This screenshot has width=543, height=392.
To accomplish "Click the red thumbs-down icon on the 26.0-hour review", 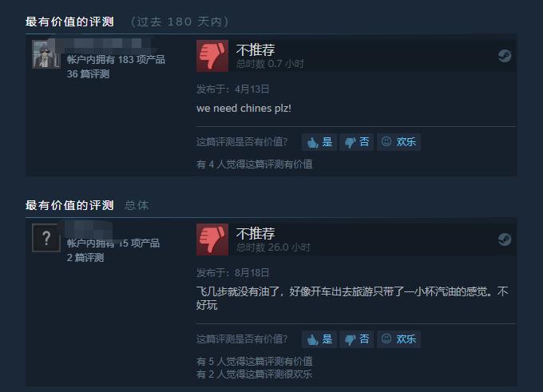I will (212, 240).
